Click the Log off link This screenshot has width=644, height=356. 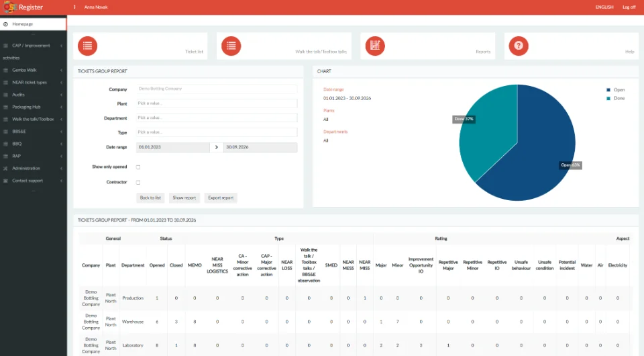pyautogui.click(x=629, y=7)
